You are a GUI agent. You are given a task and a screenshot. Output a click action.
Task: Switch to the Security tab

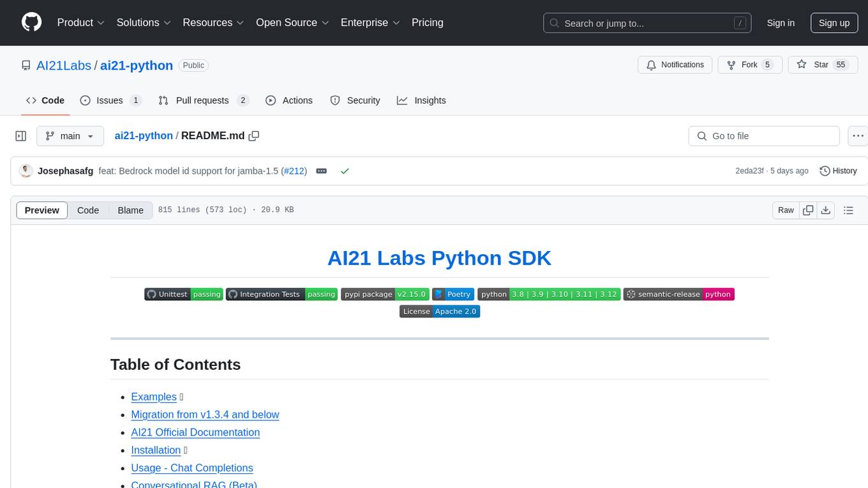[355, 100]
